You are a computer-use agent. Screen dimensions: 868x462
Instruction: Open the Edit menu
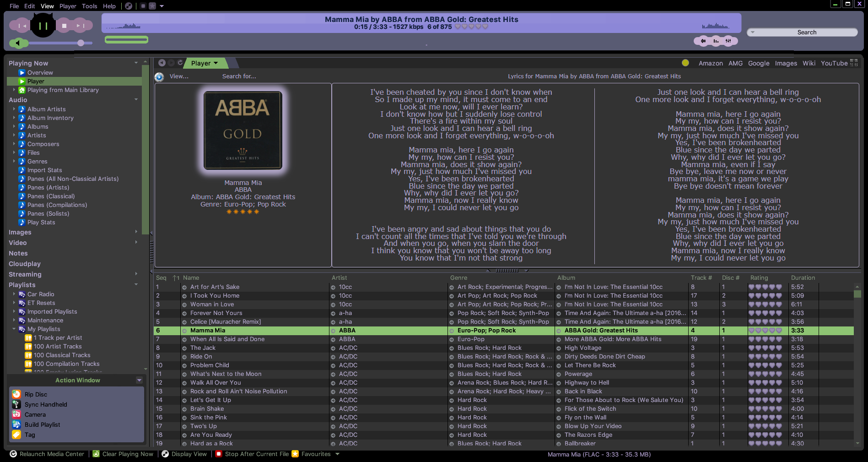coord(29,6)
